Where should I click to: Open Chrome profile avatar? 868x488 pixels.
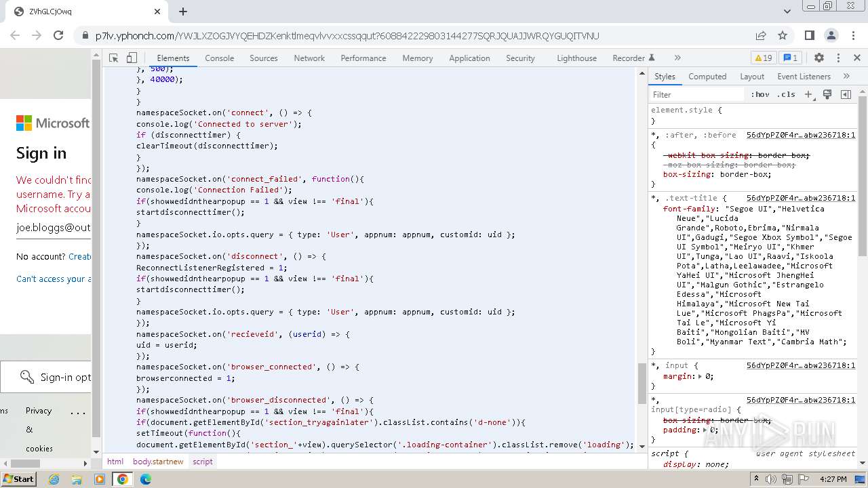click(x=831, y=35)
